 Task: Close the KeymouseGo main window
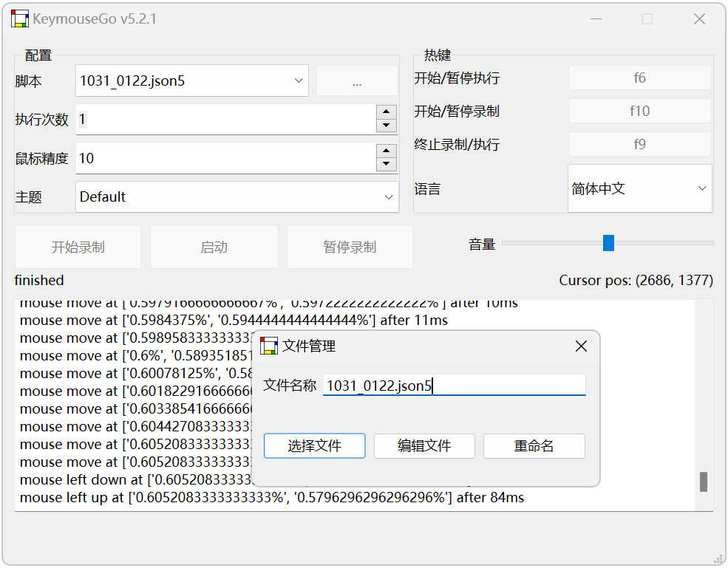[x=700, y=19]
